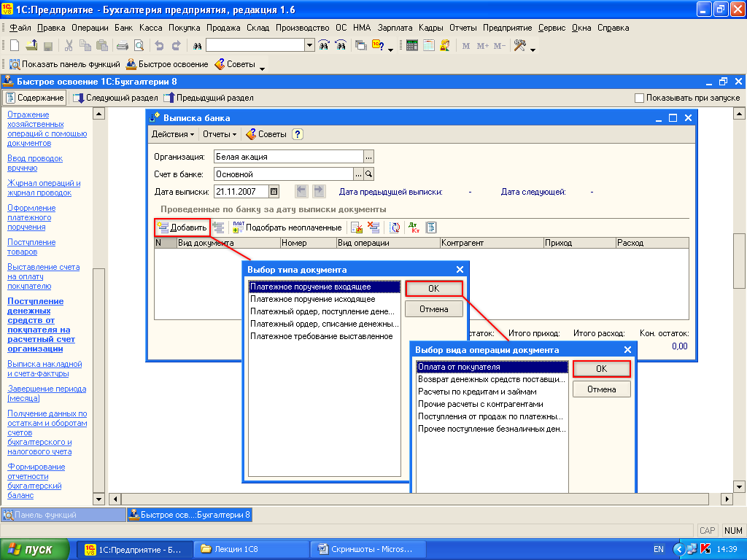
Task: Click the window list icon in toolbar
Action: click(x=361, y=46)
